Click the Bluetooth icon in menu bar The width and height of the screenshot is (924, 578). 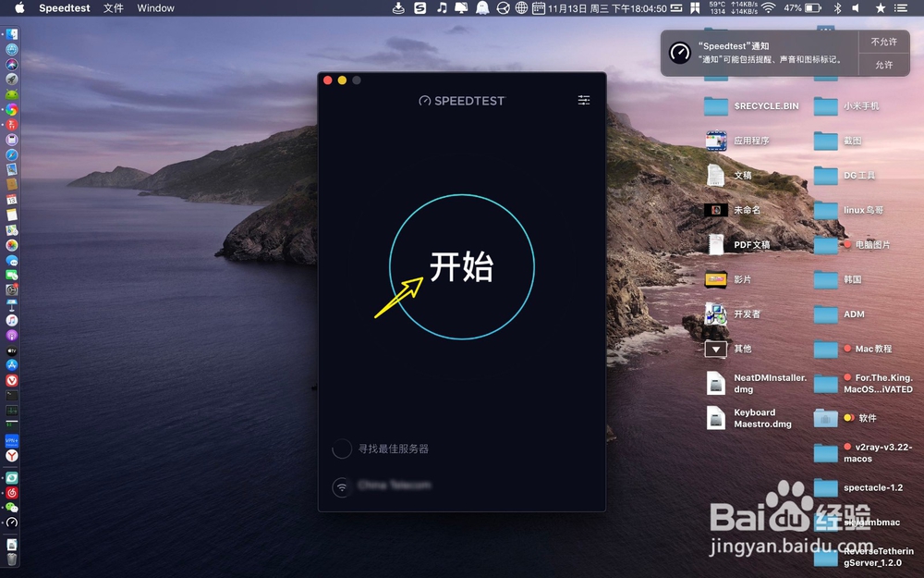coord(837,7)
